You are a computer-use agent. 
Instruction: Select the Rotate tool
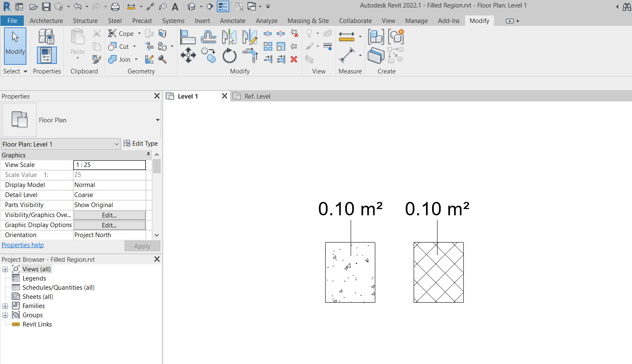click(x=229, y=55)
